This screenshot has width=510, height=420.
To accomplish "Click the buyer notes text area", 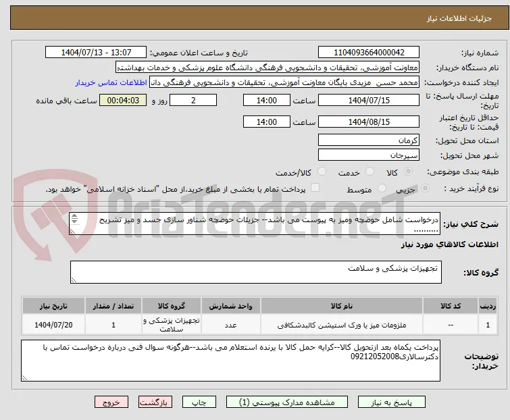I will point(230,361).
